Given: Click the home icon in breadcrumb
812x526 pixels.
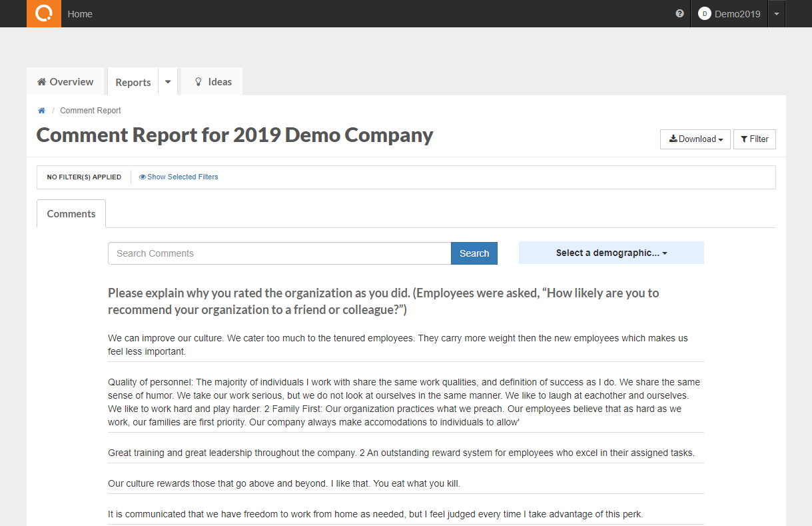Looking at the screenshot, I should tap(41, 111).
